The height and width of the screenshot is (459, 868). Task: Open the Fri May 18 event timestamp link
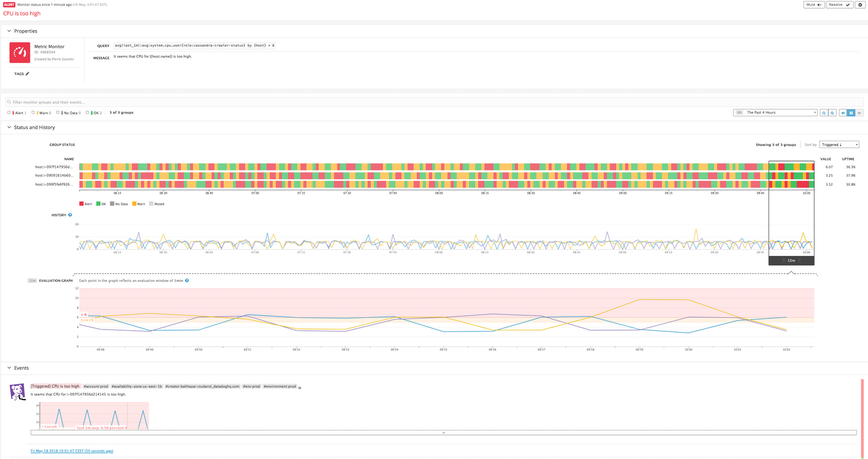click(72, 450)
